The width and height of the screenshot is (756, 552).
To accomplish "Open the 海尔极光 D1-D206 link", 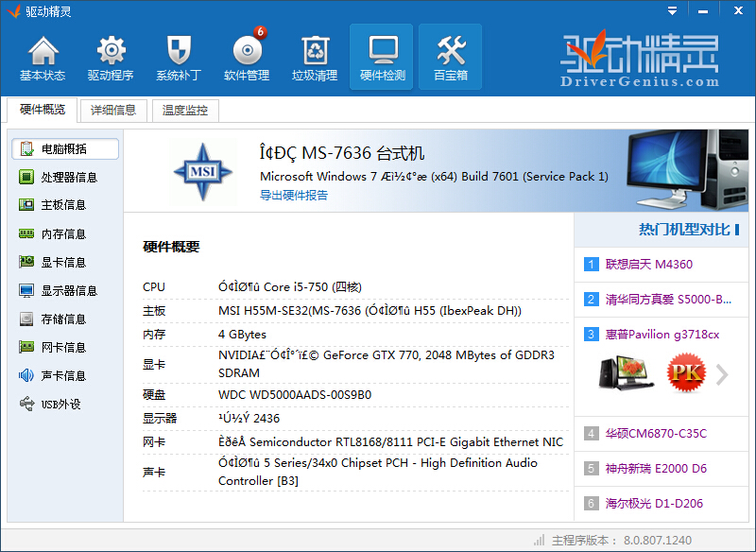I will click(654, 503).
